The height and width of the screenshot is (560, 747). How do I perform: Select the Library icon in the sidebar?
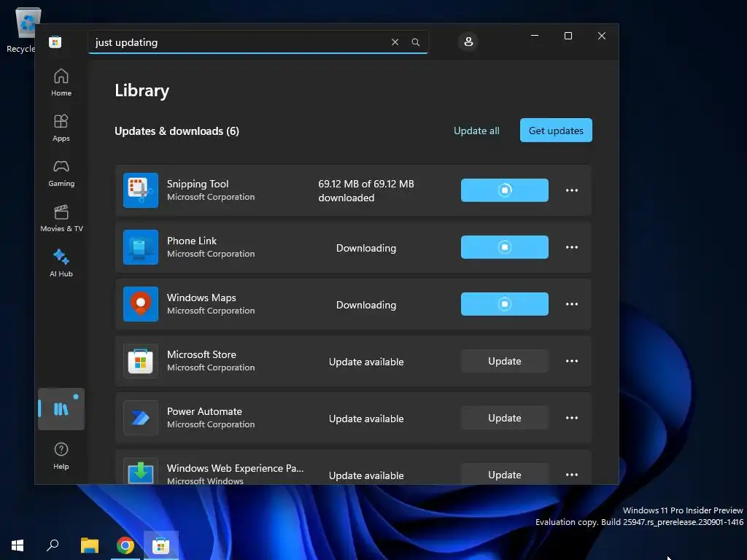click(x=61, y=409)
